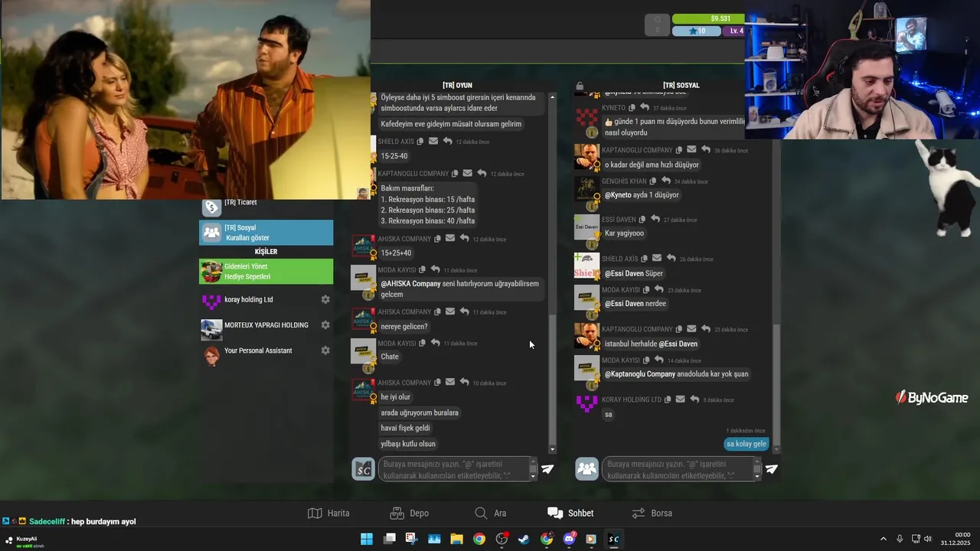Screen dimensions: 980x551
Task: Open File Explorer from the taskbar
Action: tap(456, 539)
